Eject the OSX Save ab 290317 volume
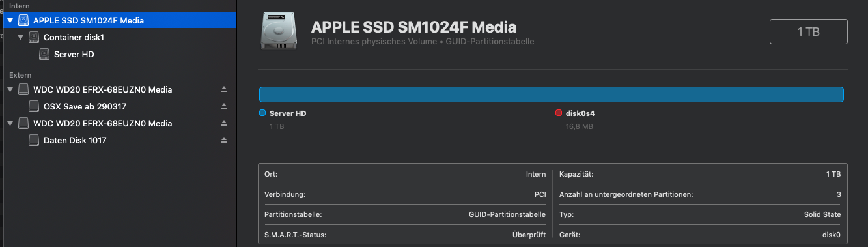The height and width of the screenshot is (247, 868). (x=224, y=106)
